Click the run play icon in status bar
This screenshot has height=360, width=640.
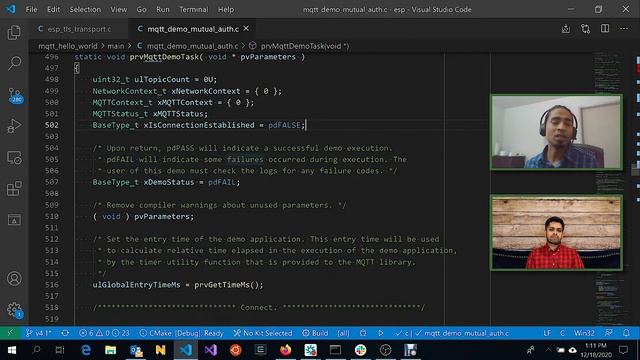click(381, 333)
